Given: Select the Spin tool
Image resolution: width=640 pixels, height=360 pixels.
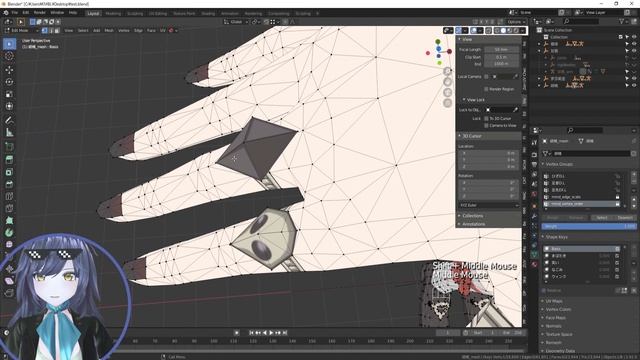Looking at the screenshot, I should 9,233.
